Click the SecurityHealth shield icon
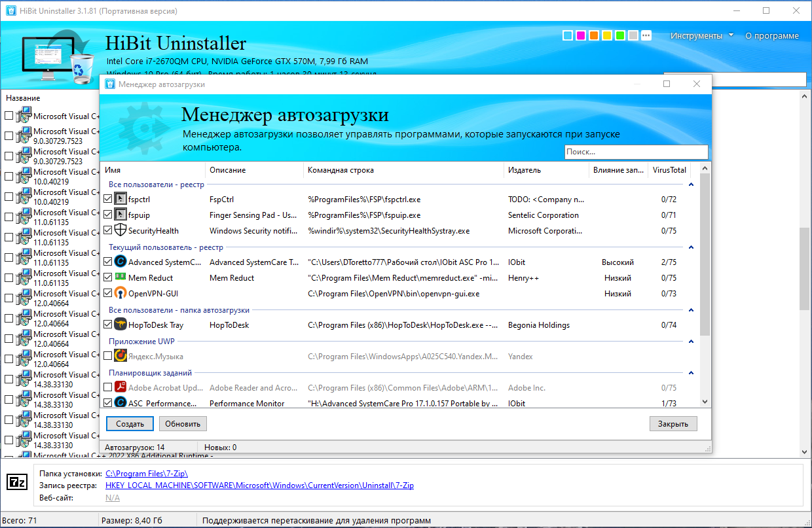 click(x=120, y=230)
